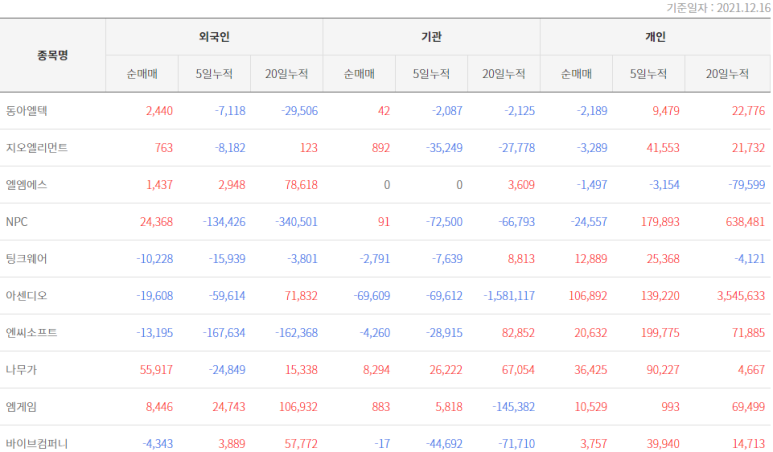This screenshot has width=773, height=452.
Task: Select value 8,446 in 엠게임 row
Action: click(159, 407)
